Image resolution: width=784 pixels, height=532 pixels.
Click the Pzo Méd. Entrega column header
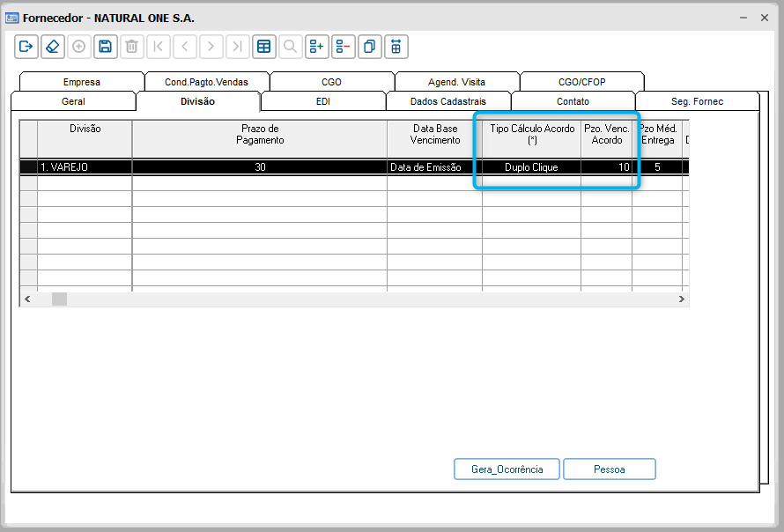pos(657,139)
